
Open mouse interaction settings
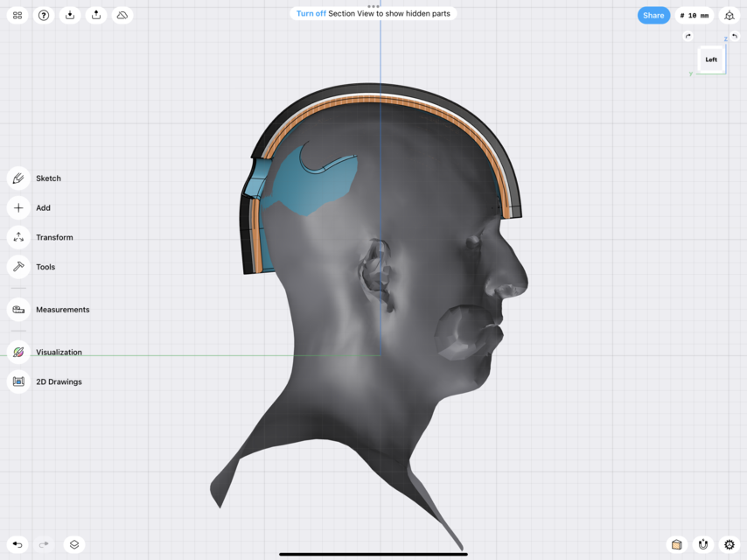pyautogui.click(x=702, y=543)
